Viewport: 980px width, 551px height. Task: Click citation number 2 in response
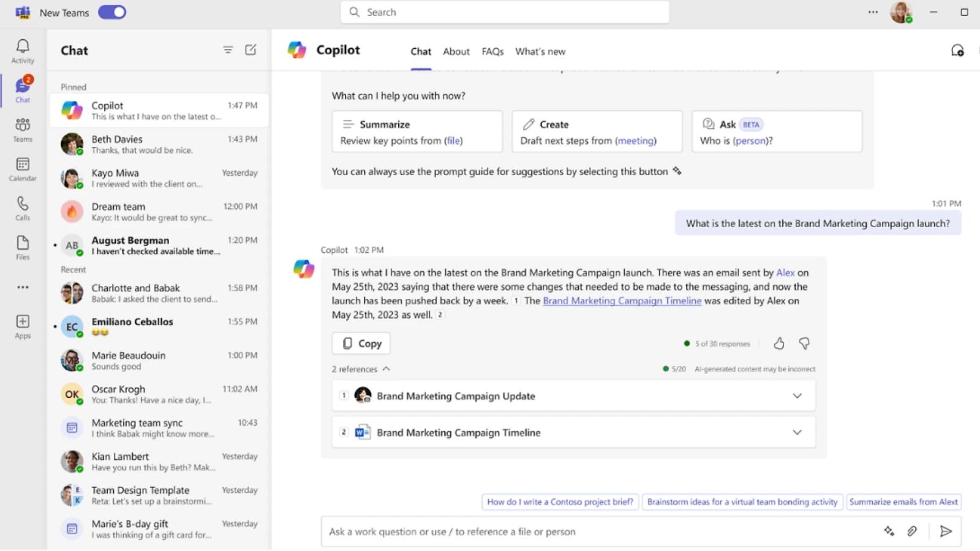click(x=440, y=315)
